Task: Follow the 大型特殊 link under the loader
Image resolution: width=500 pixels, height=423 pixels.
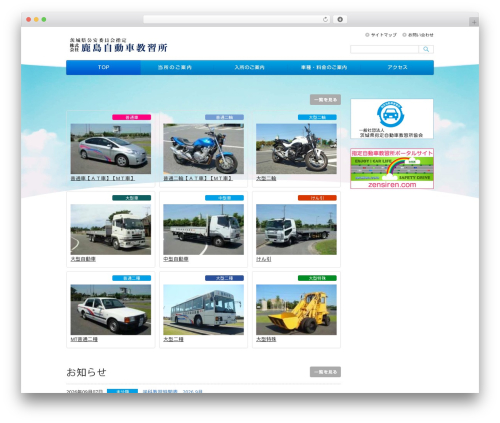Action: point(266,339)
